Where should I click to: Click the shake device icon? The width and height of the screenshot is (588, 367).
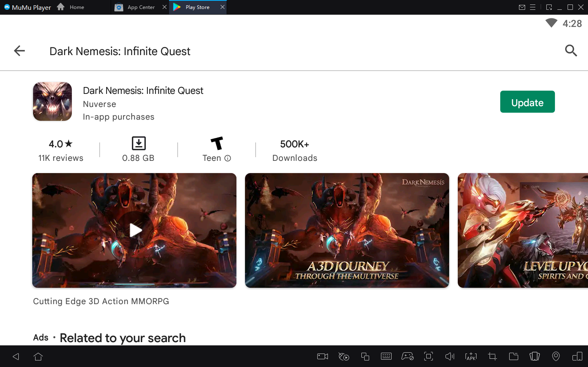pos(535,356)
